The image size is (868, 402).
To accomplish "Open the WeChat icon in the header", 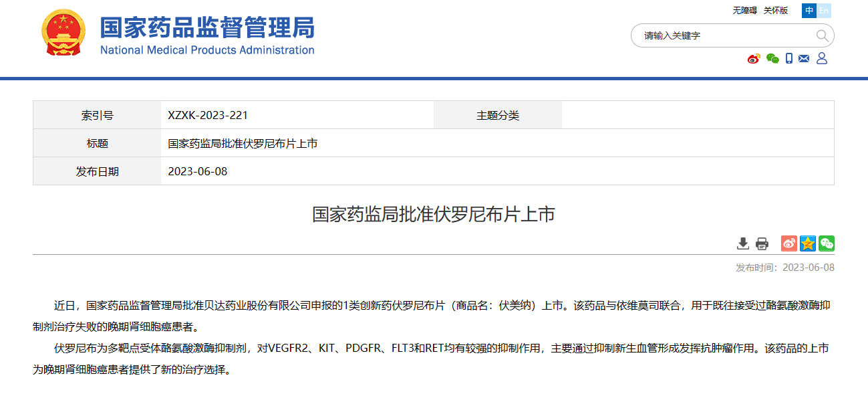I will click(x=773, y=59).
